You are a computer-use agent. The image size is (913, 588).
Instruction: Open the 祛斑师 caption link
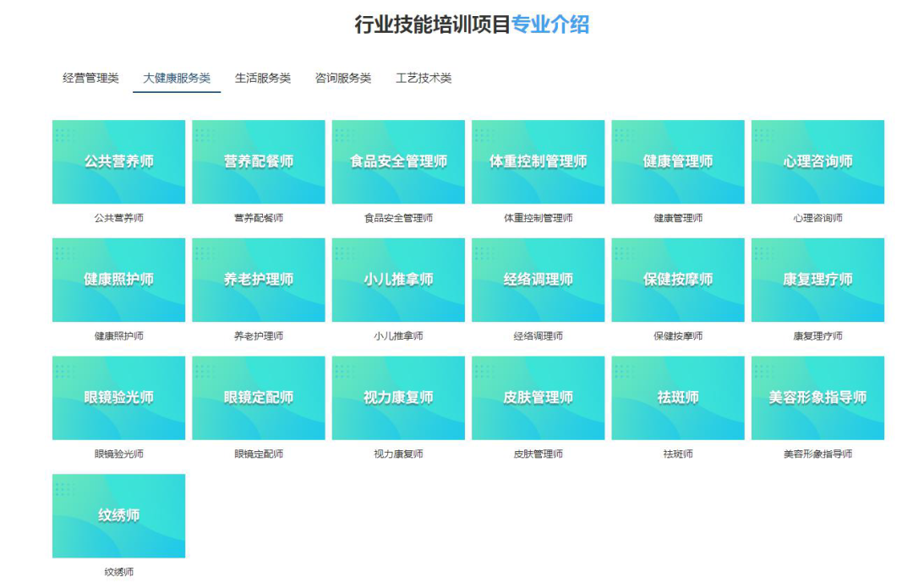point(678,455)
